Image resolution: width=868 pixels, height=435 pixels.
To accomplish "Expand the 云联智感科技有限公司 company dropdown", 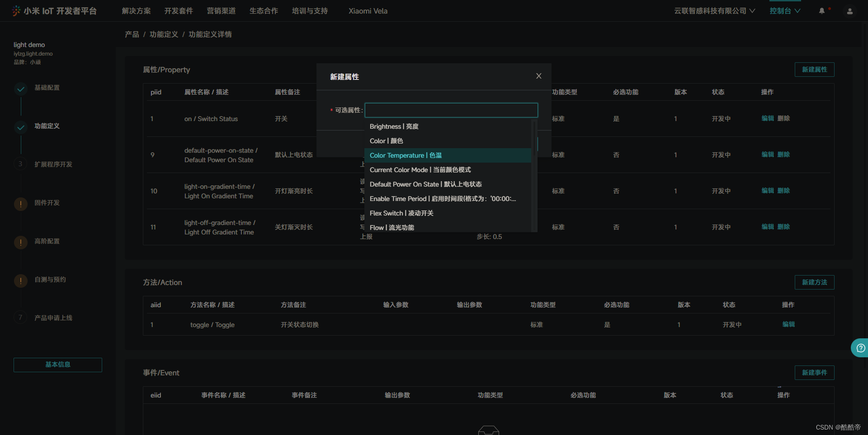I will pos(714,11).
